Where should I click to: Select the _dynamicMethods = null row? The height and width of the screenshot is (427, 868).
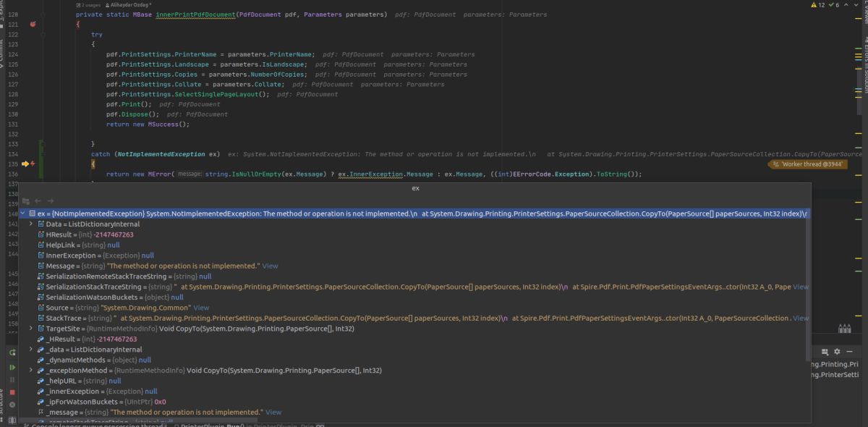(414, 360)
